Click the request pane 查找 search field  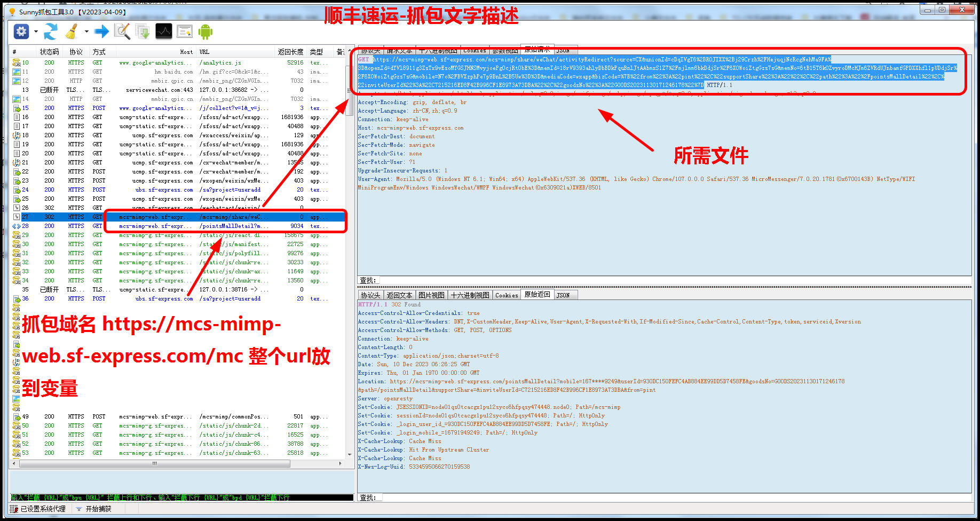pos(676,280)
